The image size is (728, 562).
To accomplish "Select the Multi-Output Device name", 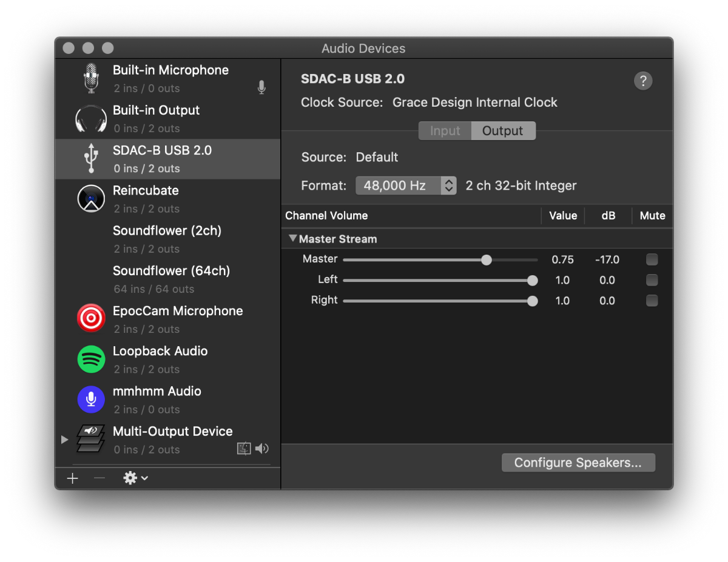I will 173,431.
